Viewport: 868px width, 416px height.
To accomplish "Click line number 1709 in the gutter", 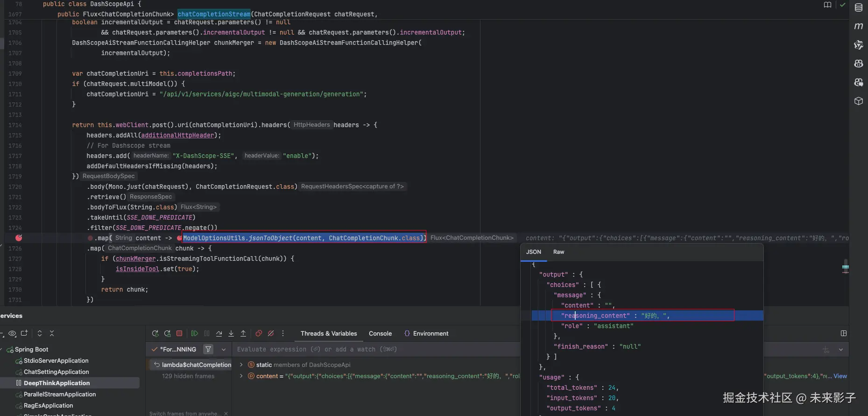I will [15, 73].
